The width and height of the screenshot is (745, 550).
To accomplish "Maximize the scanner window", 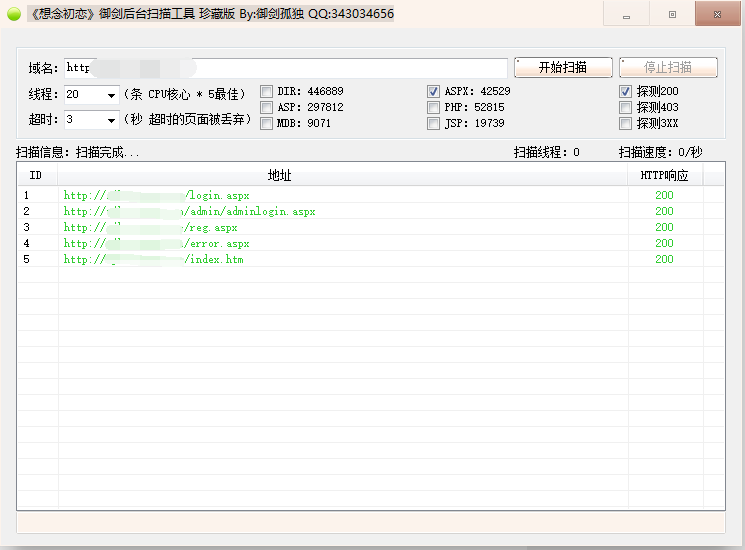I will coord(672,14).
